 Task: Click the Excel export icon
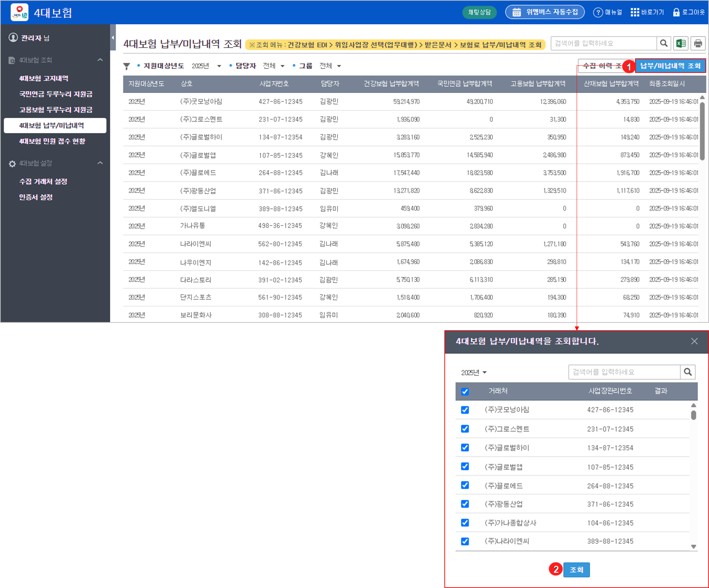point(680,43)
